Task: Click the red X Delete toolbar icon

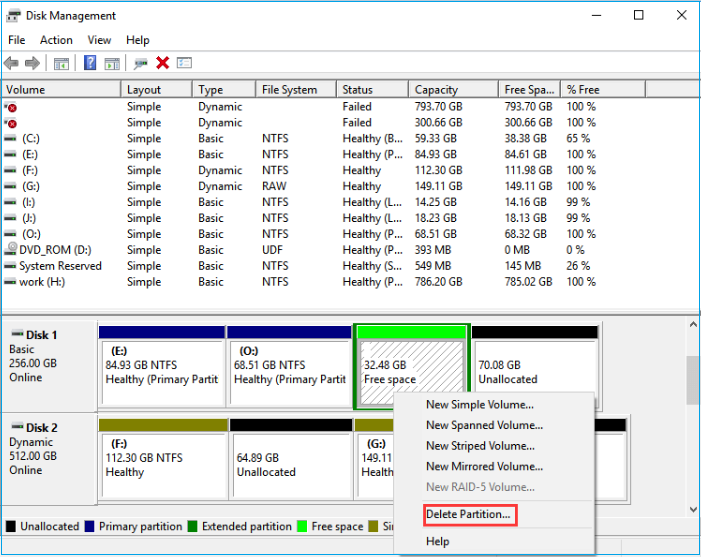Action: click(162, 63)
